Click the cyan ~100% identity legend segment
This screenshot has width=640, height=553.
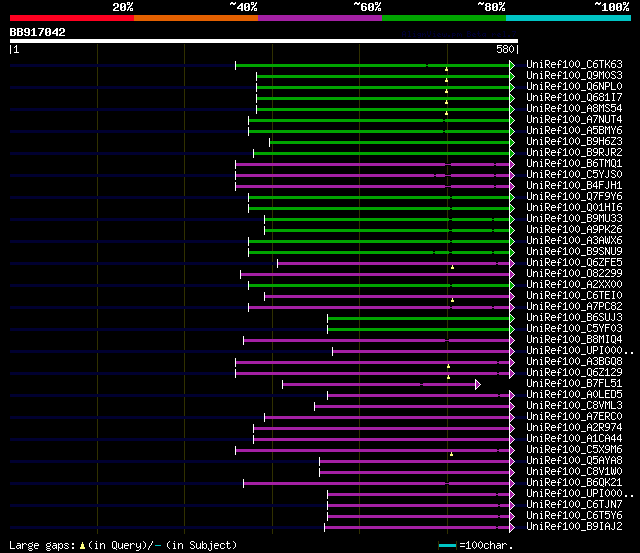point(568,18)
